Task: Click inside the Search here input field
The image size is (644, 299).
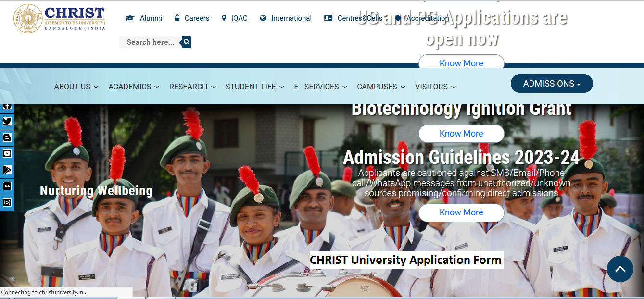Action: (150, 42)
